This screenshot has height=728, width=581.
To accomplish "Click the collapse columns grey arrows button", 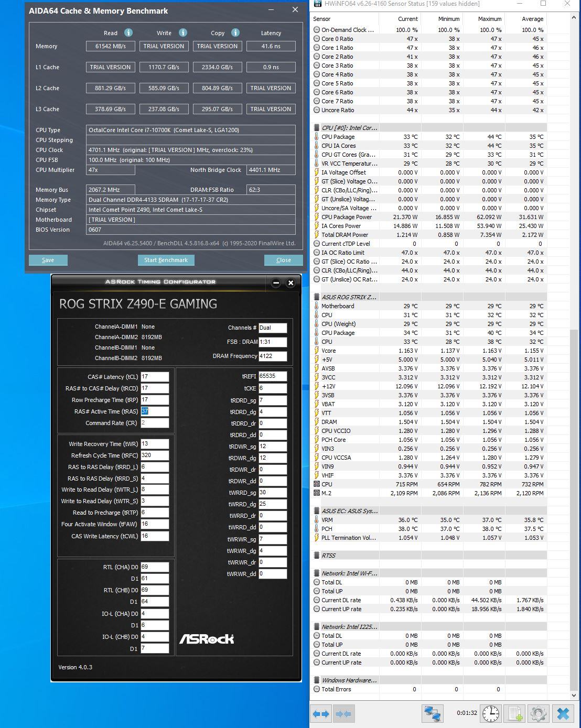I will tap(343, 714).
